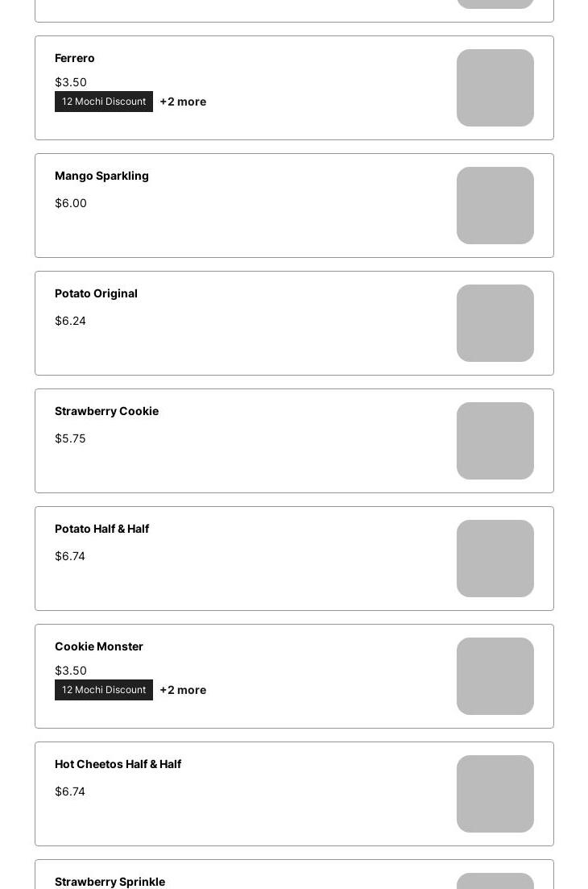The width and height of the screenshot is (588, 889).
Task: Click the Hot Cheetos Half & Half thumbnail
Action: pyautogui.click(x=495, y=794)
